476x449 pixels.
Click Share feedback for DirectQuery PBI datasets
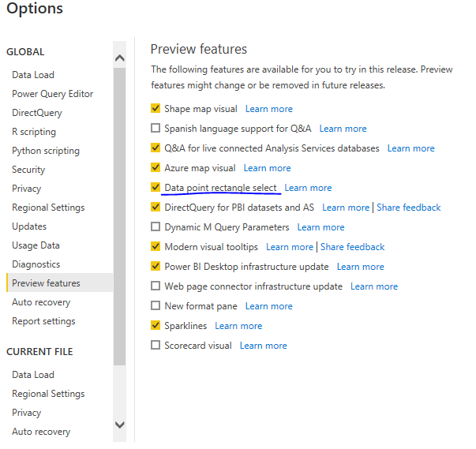pos(409,208)
